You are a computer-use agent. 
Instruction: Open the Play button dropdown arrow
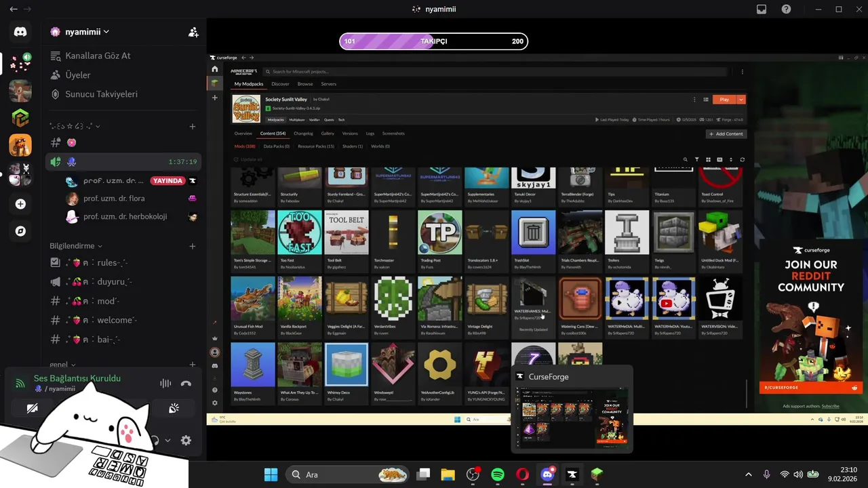tap(741, 100)
